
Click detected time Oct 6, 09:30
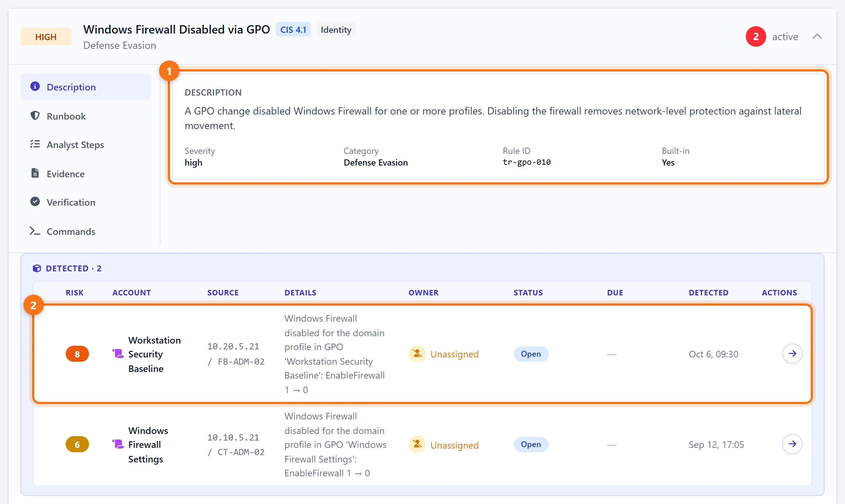click(x=713, y=354)
